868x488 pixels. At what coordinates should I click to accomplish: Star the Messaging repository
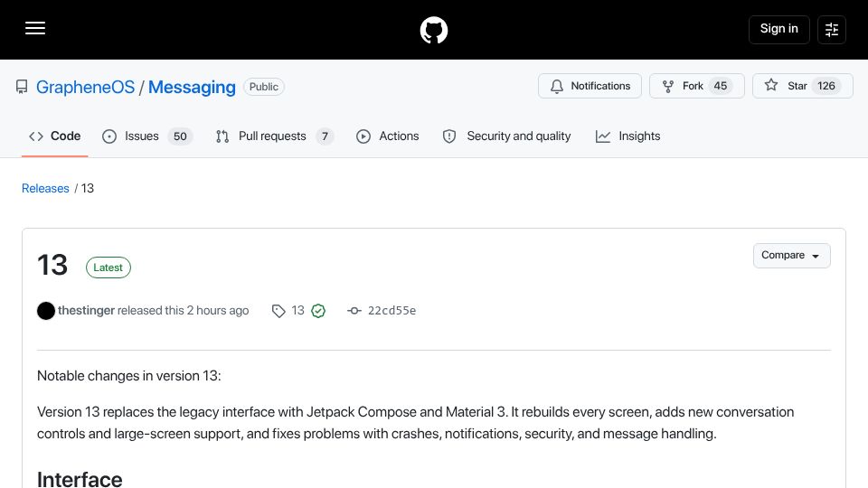802,86
